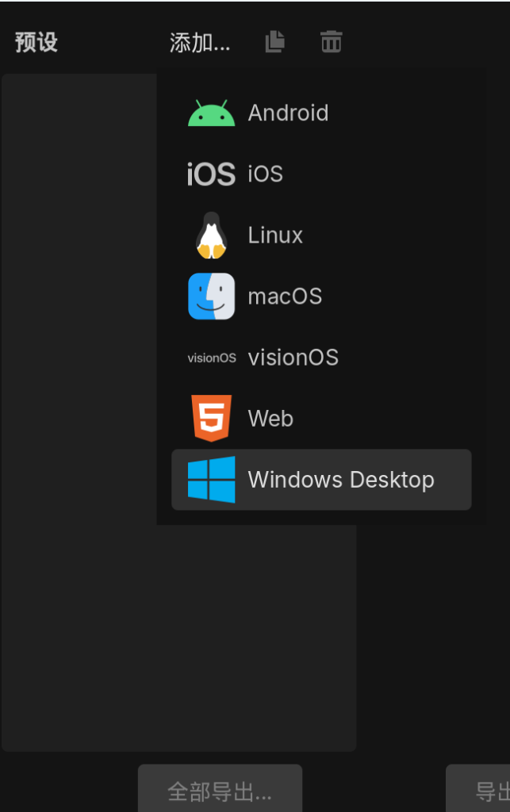
Task: Select the Windows Desktop menu item
Action: 341,480
